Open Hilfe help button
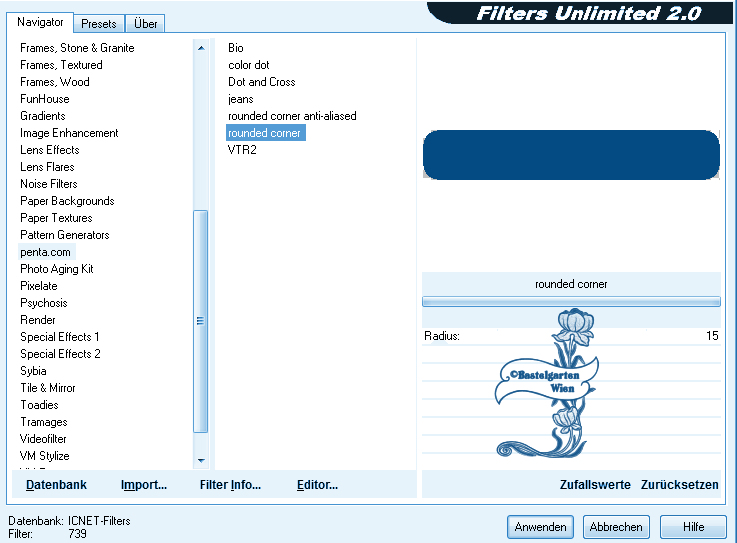 [693, 527]
